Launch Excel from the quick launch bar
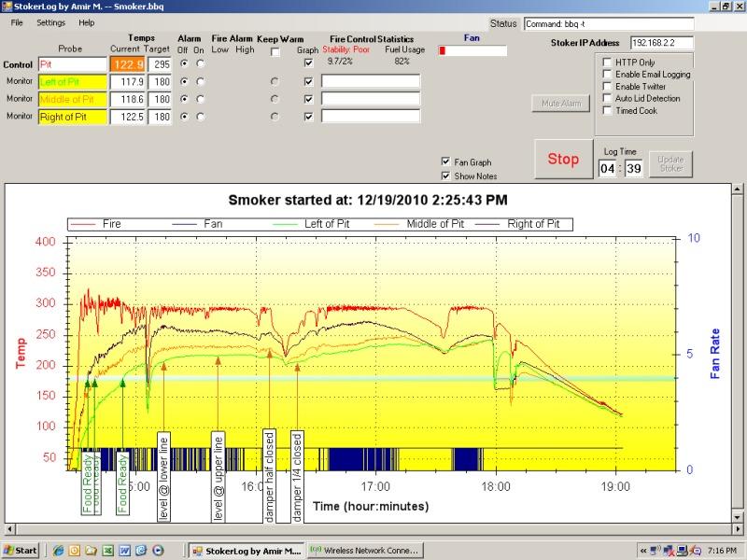The height and width of the screenshot is (560, 747). (x=108, y=551)
